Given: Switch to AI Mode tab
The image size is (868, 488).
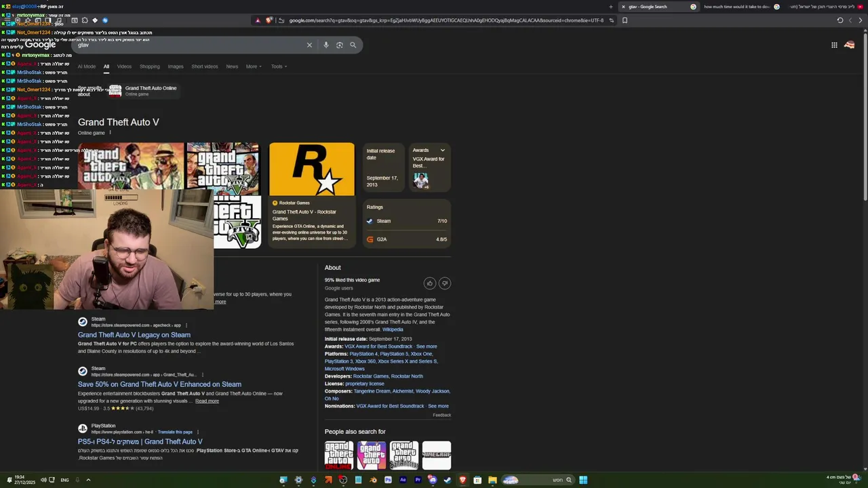Looking at the screenshot, I should pyautogui.click(x=87, y=66).
